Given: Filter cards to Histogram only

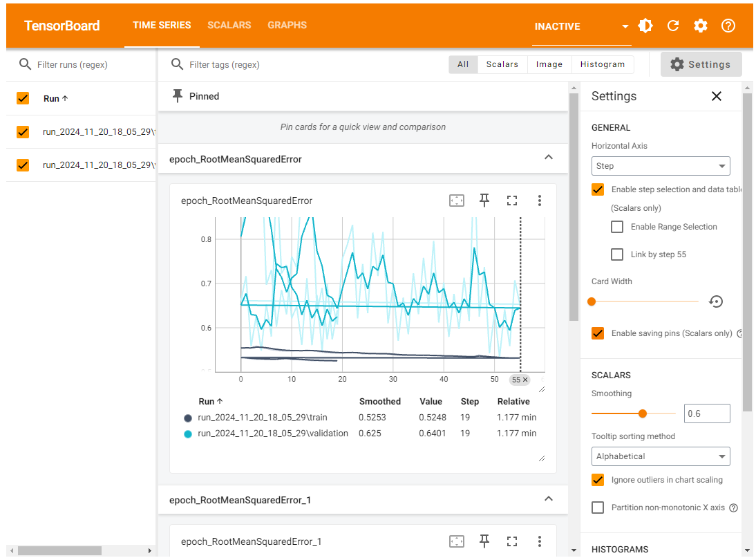Looking at the screenshot, I should (x=603, y=64).
